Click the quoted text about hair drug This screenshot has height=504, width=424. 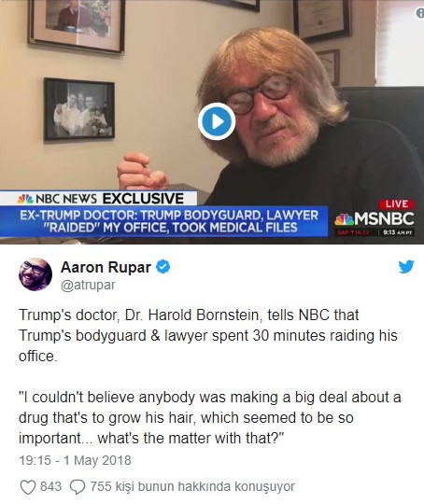[x=210, y=418]
